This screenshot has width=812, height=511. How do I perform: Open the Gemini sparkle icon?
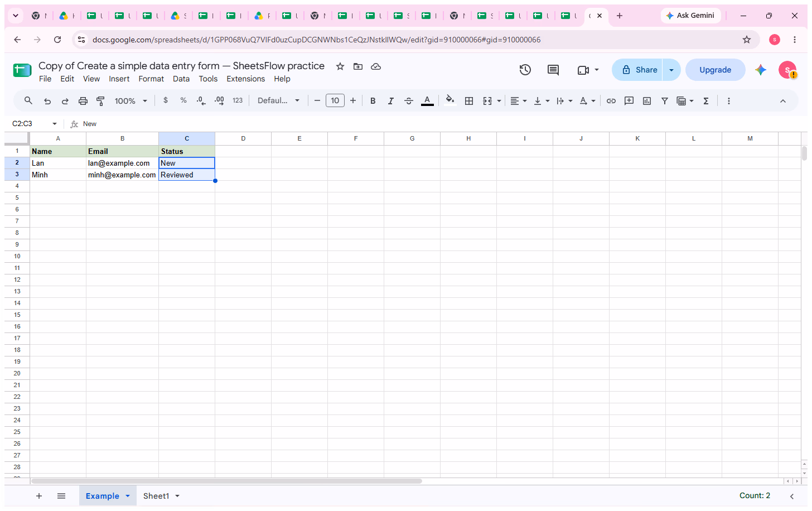click(761, 70)
